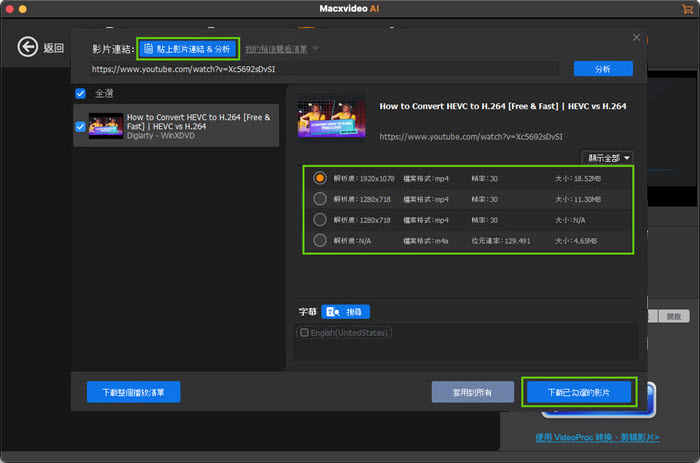Click the subtitle Search button
The height and width of the screenshot is (463, 700).
click(x=346, y=312)
